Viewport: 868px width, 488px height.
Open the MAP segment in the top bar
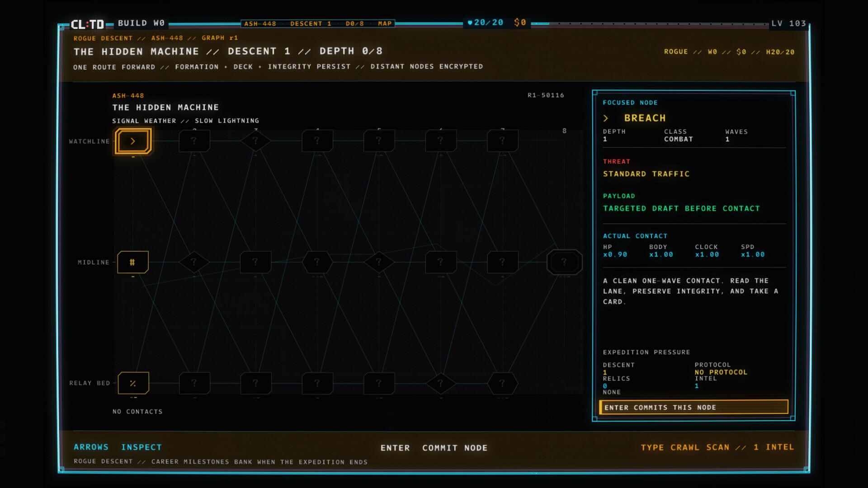tap(385, 23)
